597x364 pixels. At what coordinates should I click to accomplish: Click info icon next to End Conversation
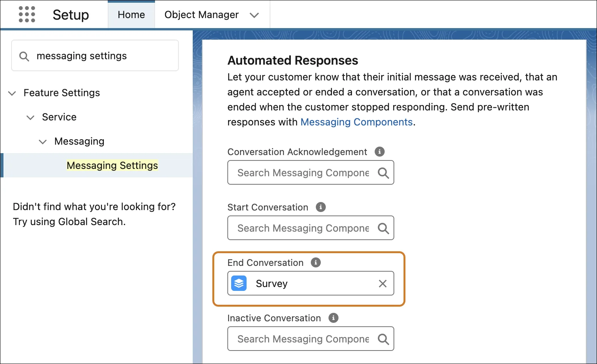316,262
